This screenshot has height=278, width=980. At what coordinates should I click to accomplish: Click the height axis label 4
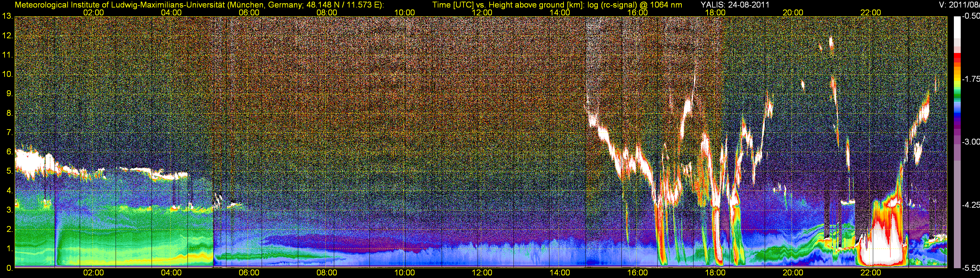tap(9, 190)
